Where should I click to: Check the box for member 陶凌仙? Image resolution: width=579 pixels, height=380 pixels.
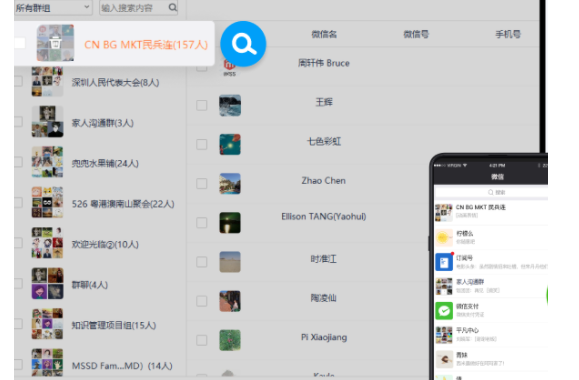202,301
